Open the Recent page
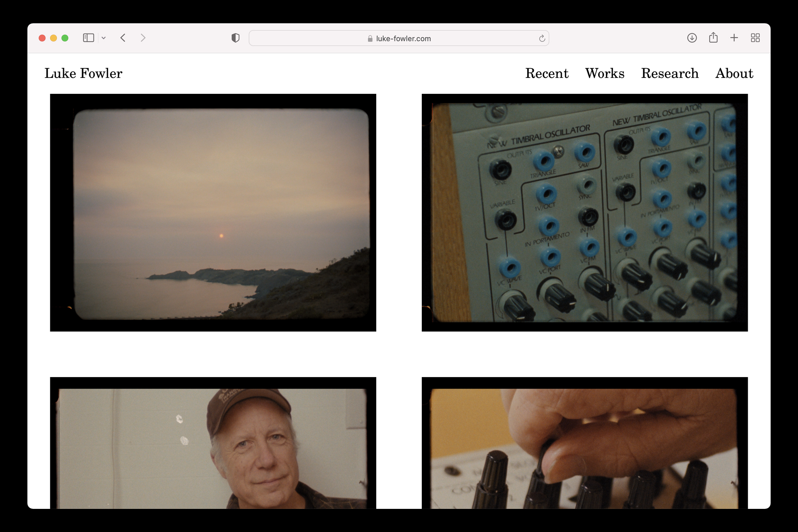 (547, 73)
